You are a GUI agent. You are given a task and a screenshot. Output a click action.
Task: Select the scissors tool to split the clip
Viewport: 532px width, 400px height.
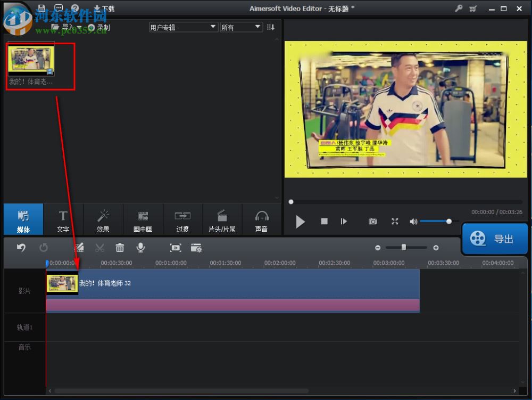coord(100,247)
